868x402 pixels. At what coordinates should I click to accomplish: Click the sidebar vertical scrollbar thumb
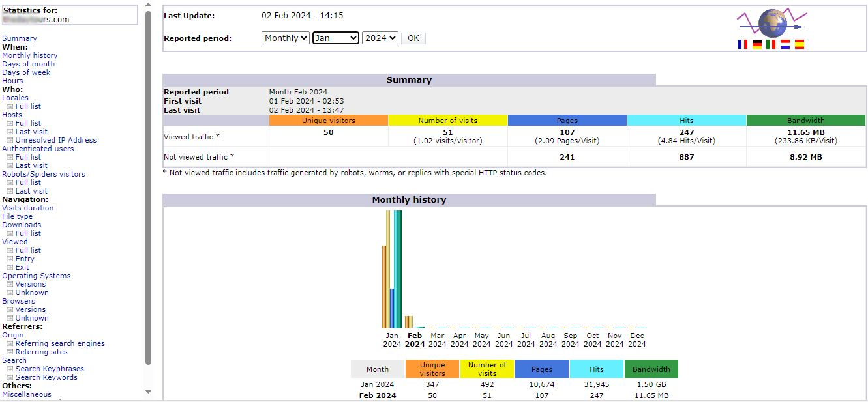148,189
